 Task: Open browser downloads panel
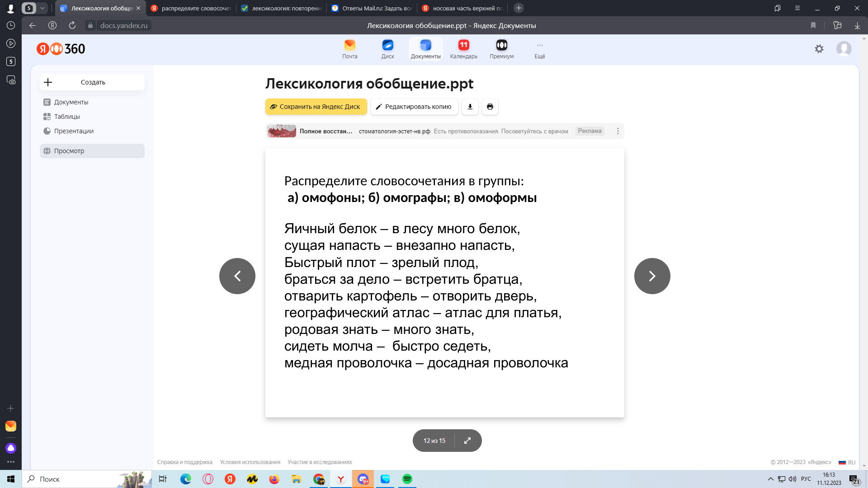pos(857,25)
